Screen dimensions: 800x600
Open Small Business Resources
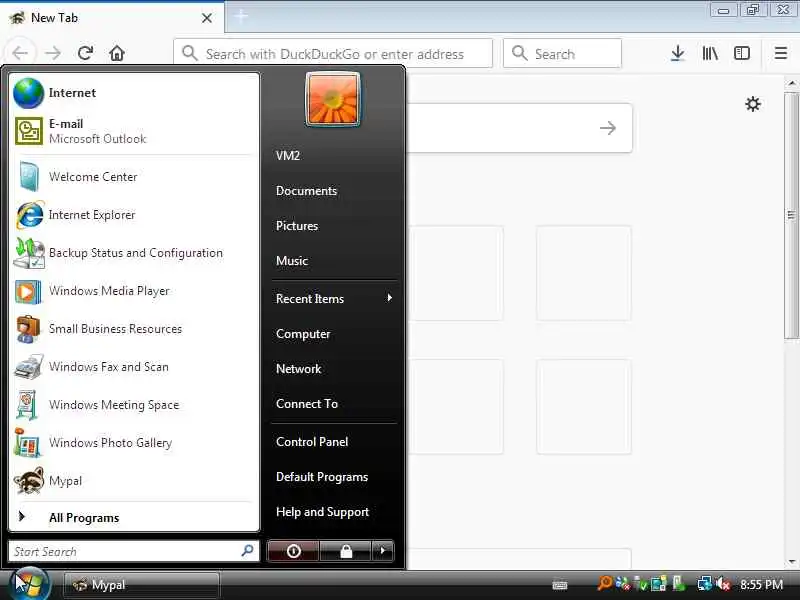click(134, 329)
